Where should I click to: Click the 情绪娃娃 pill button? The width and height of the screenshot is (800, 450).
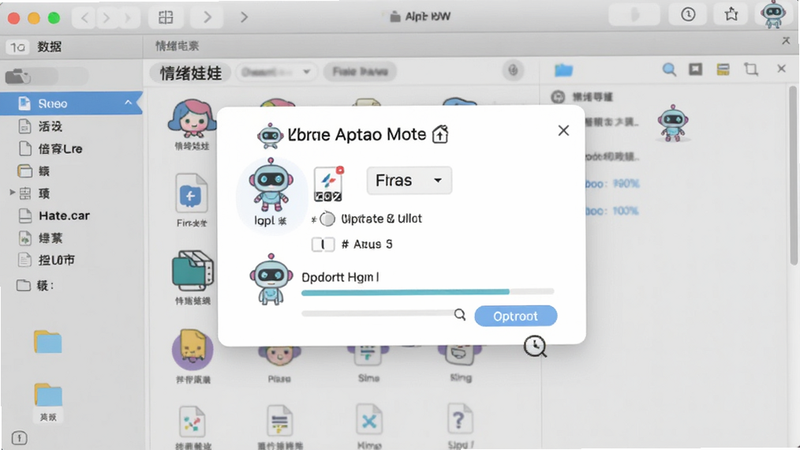[190, 73]
